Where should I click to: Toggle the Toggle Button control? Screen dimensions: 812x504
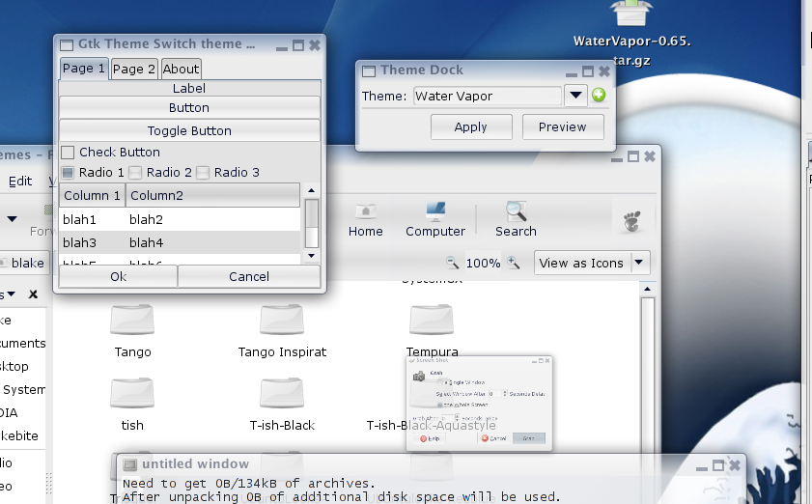coord(189,130)
